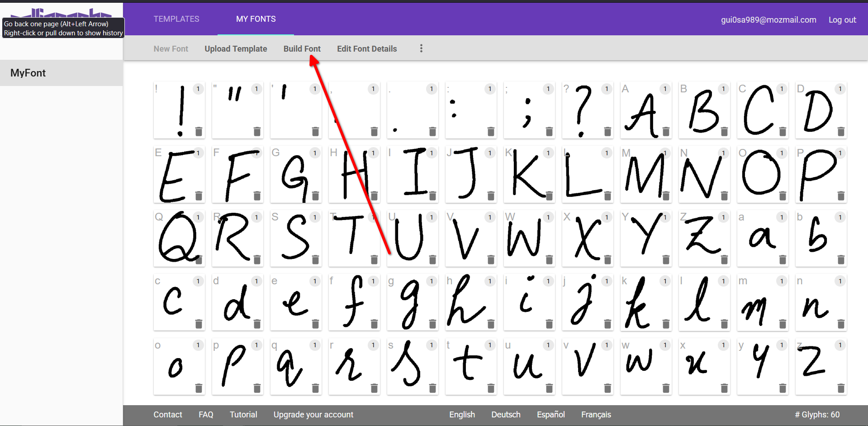
Task: Open the Contact page link
Action: [168, 415]
